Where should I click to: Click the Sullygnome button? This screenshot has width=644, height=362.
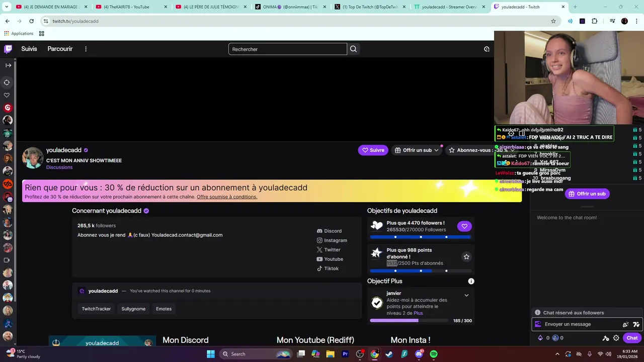coord(133,309)
